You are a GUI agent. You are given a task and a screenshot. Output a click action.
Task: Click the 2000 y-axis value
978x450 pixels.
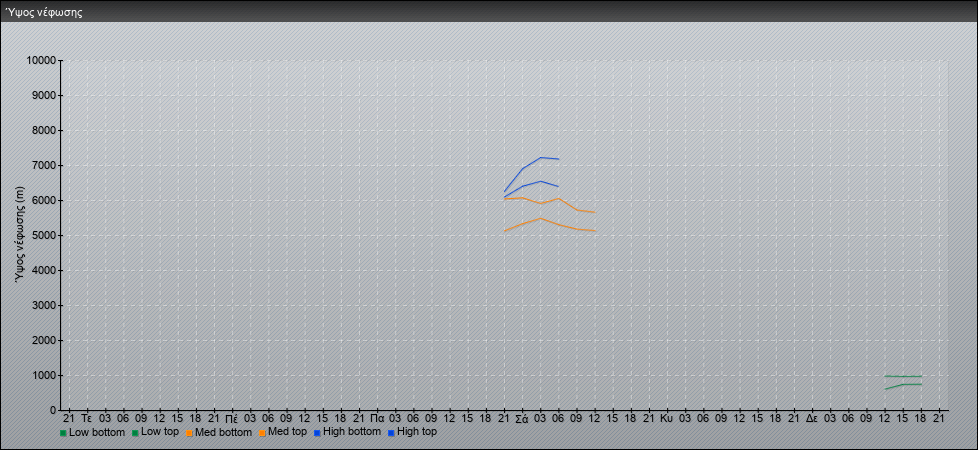pyautogui.click(x=44, y=340)
